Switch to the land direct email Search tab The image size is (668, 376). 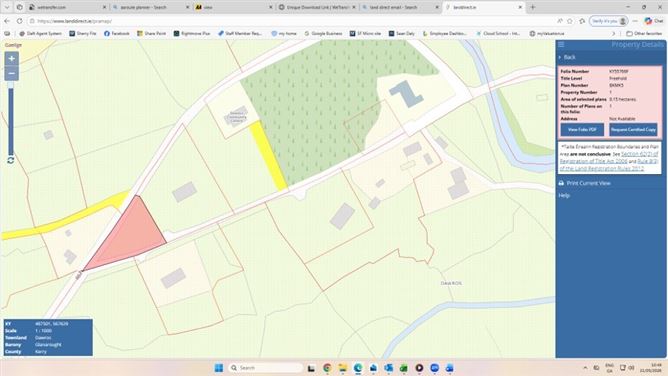pos(400,7)
